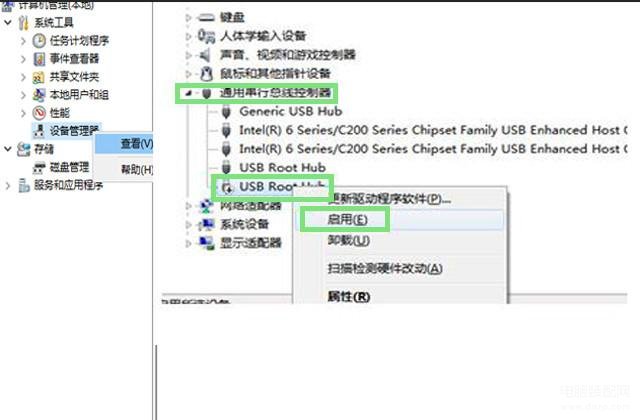Click the Device Manager (设备管理器) icon
The image size is (640, 420).
click(x=39, y=131)
